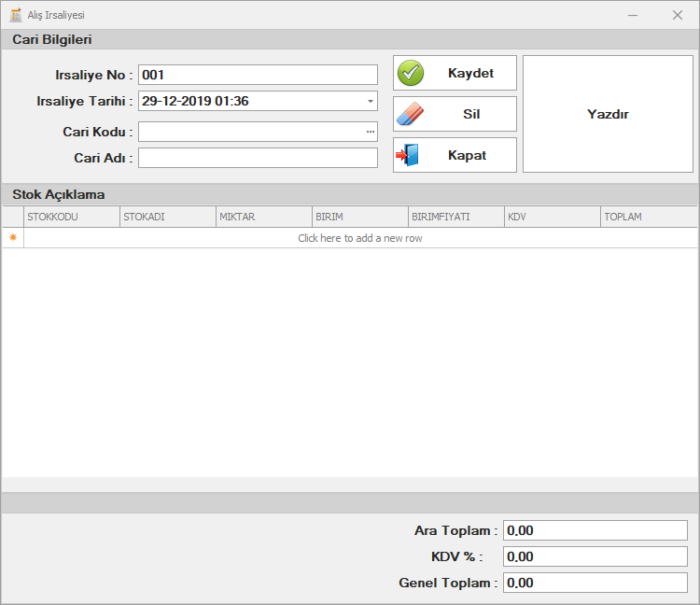Close the Alış Irsaliyesi window
This screenshot has width=700, height=605.
click(x=678, y=15)
